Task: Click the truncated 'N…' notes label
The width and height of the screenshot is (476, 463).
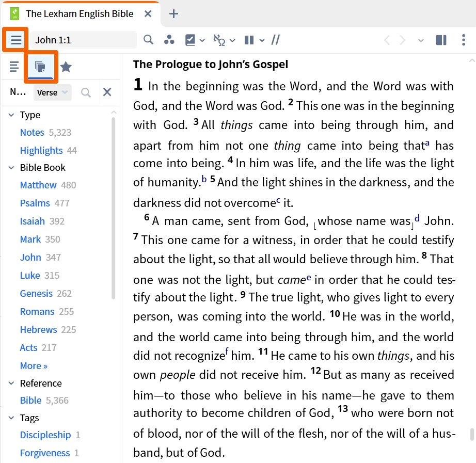Action: coord(18,92)
